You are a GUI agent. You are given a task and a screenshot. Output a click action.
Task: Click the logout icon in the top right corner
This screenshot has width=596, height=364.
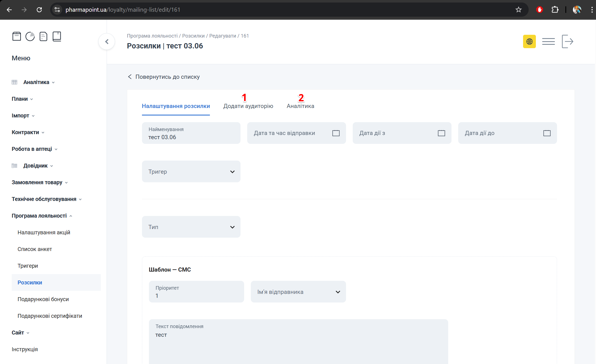tap(568, 41)
